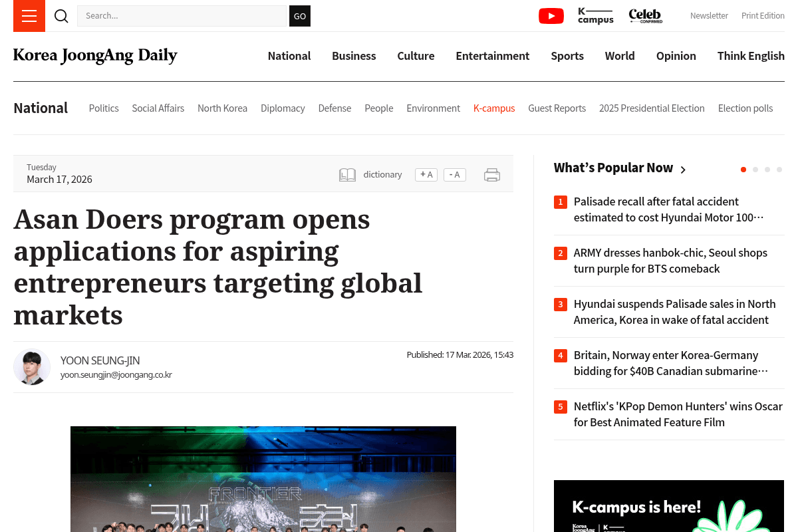Increase article font size with +A

pyautogui.click(x=426, y=174)
